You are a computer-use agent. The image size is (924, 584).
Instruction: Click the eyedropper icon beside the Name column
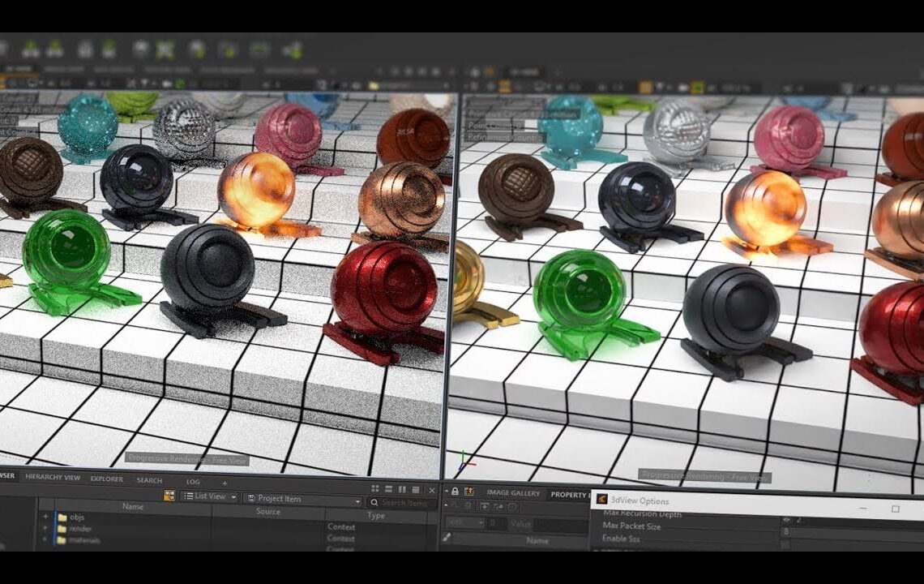click(x=447, y=537)
